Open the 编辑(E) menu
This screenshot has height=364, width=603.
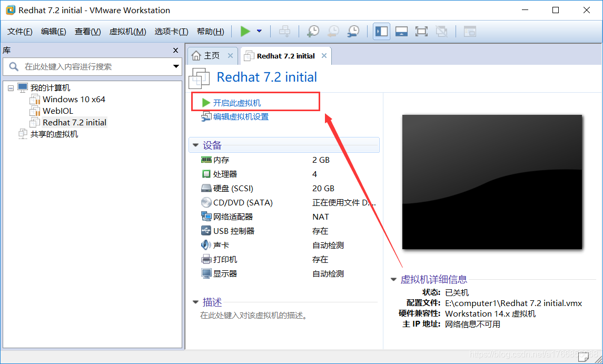54,32
